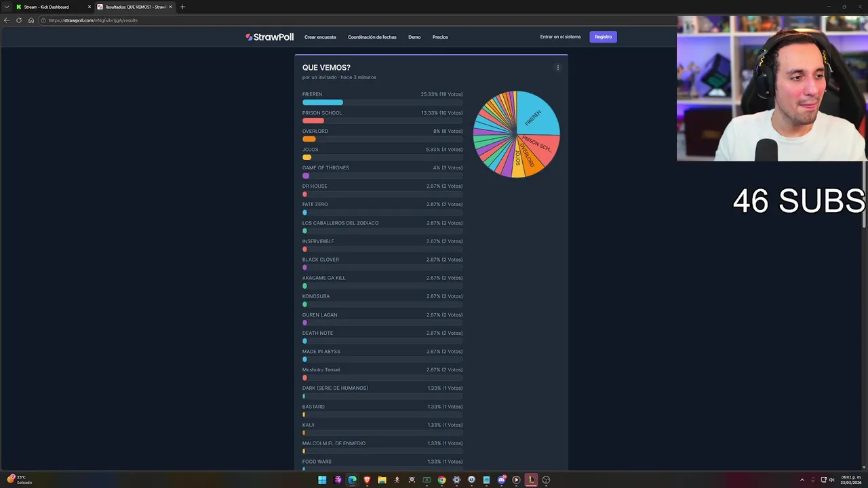Click the DR HOUSE option label
This screenshot has width=868, height=488.
tap(315, 186)
